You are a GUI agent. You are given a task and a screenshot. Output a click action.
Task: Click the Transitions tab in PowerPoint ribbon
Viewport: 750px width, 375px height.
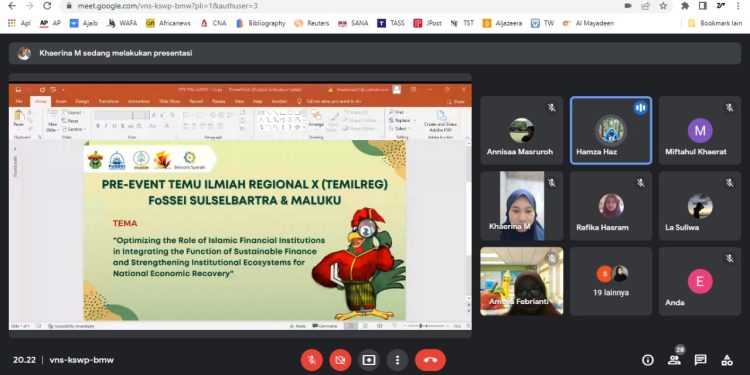click(x=109, y=101)
